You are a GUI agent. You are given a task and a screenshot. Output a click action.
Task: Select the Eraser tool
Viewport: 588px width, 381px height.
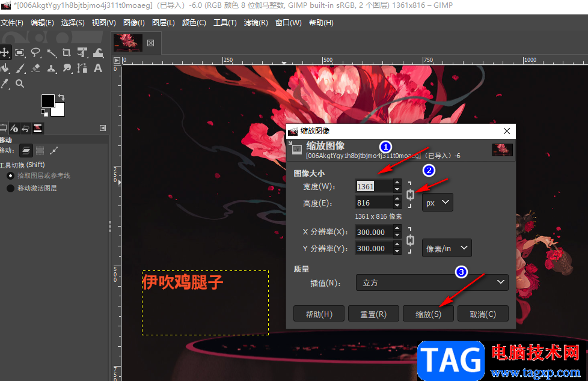35,69
